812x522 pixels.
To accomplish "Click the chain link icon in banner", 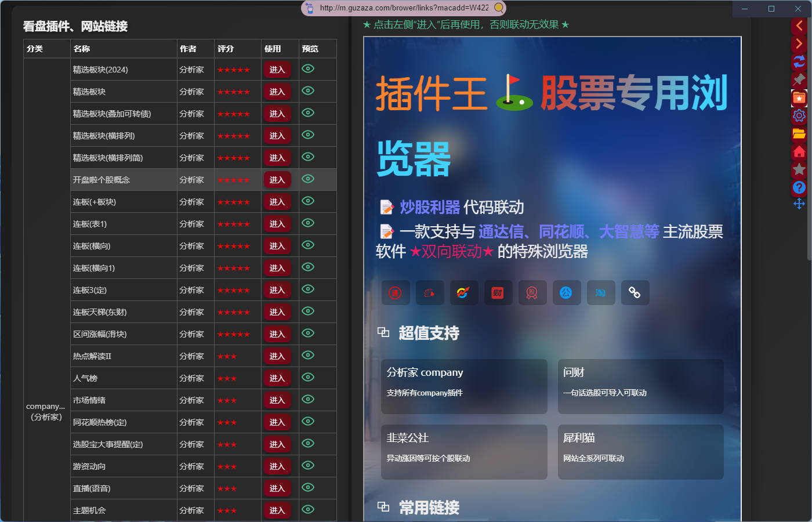I will click(635, 293).
